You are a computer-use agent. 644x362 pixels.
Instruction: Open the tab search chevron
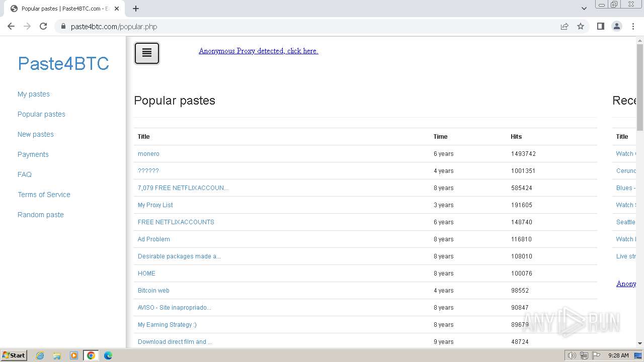pyautogui.click(x=584, y=9)
